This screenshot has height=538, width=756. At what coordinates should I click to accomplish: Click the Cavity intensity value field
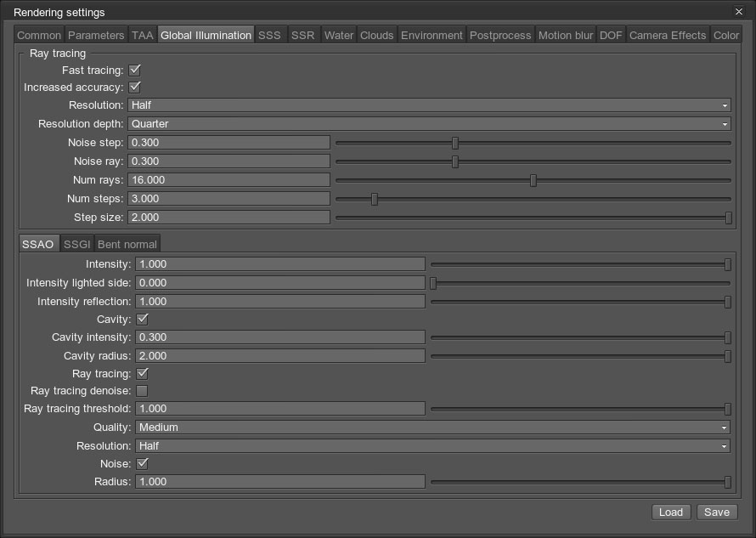pyautogui.click(x=280, y=337)
